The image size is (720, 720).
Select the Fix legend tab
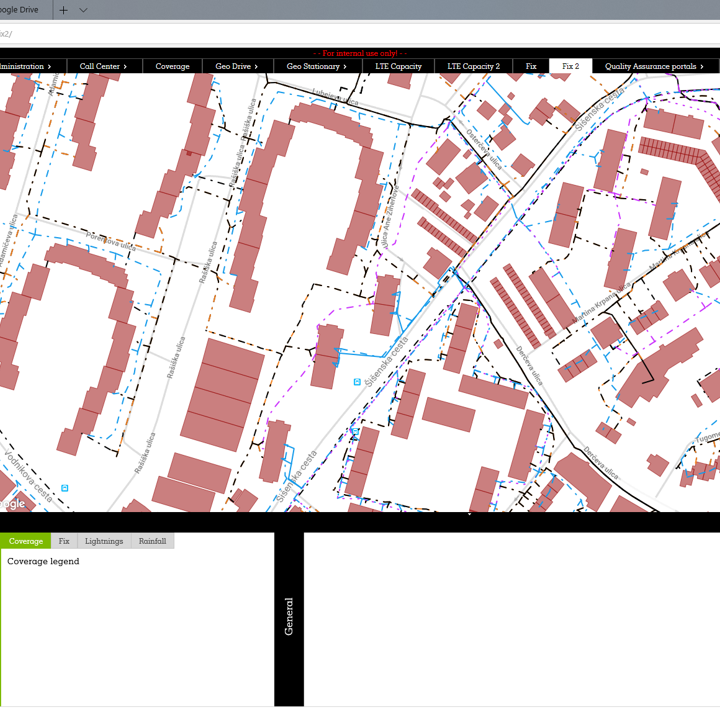tap(64, 541)
